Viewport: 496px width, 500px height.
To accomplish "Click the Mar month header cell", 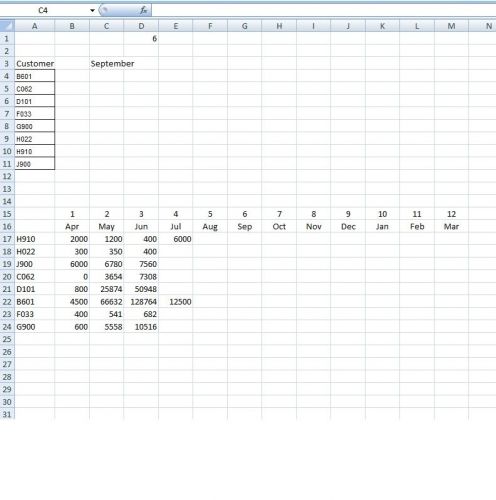I will coord(451,227).
